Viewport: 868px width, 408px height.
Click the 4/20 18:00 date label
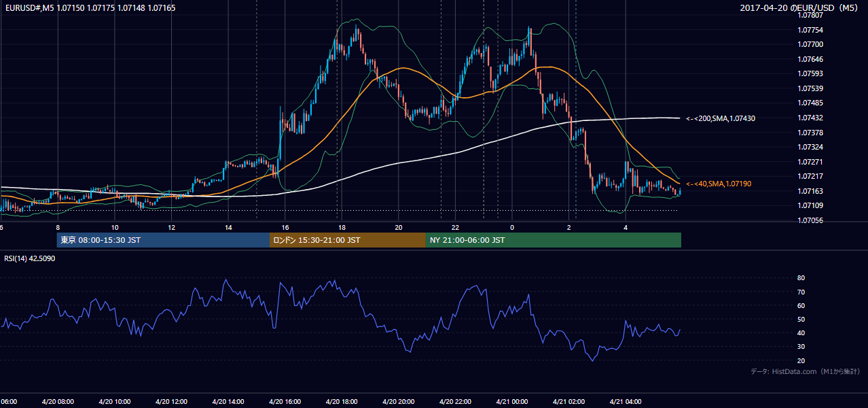(x=342, y=401)
